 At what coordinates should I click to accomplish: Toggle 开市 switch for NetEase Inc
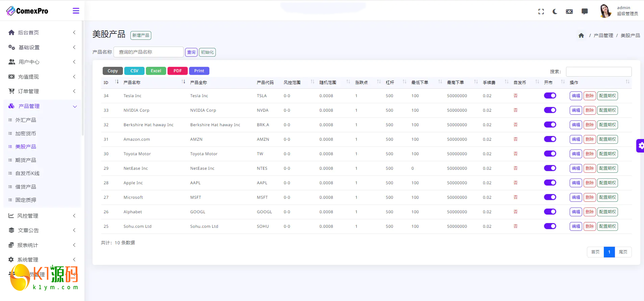tap(550, 168)
